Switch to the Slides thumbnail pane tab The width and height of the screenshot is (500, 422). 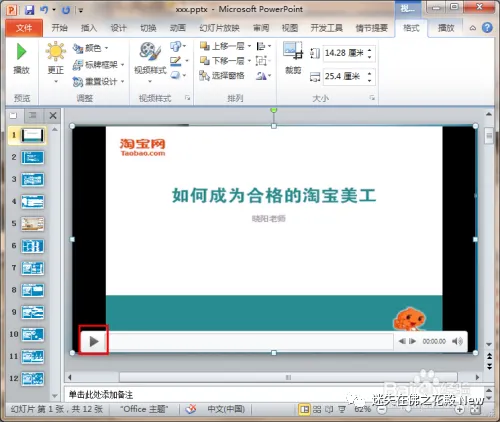pos(14,116)
